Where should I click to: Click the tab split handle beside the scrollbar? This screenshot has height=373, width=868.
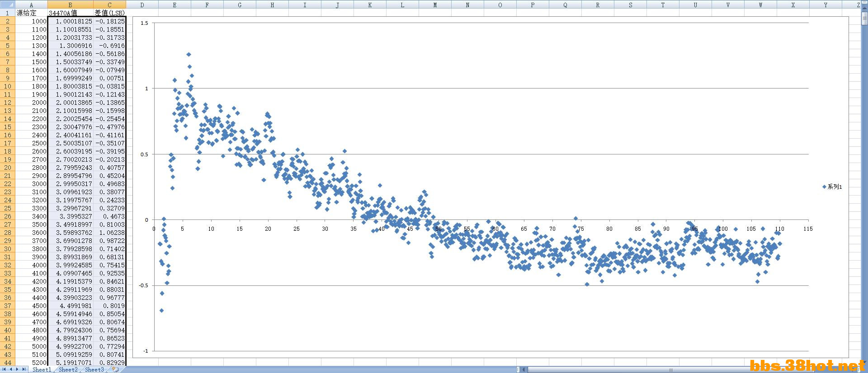518,369
